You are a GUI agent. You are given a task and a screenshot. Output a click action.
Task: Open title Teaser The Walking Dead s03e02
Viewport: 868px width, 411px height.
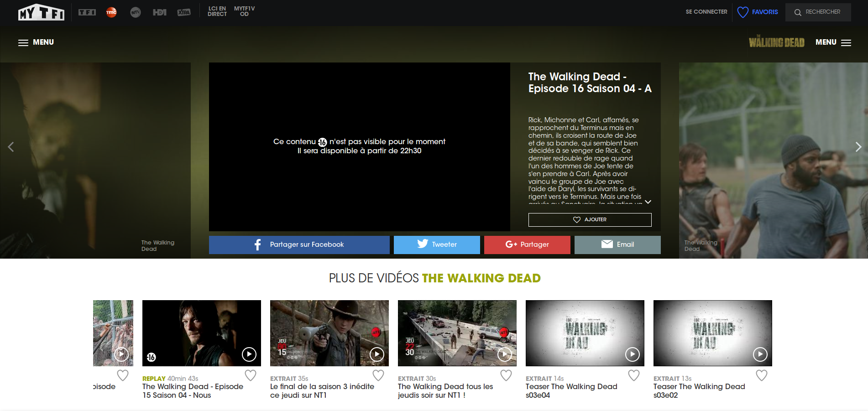click(699, 391)
